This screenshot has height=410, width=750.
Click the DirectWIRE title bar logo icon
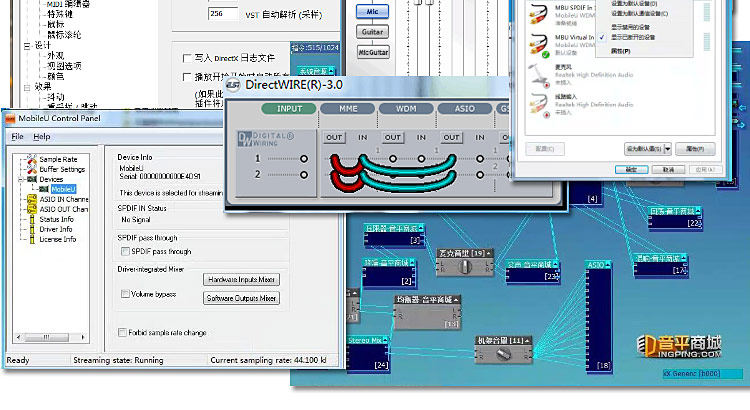233,85
